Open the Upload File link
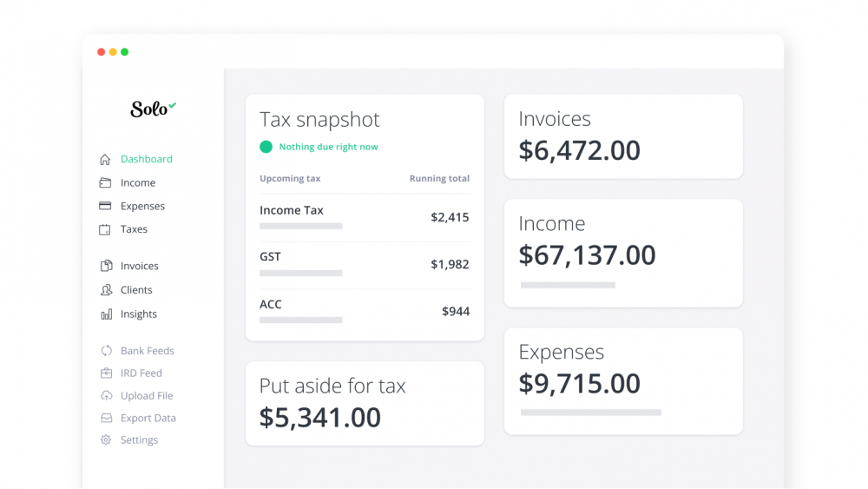Viewport: 868px width, 489px height. click(147, 396)
